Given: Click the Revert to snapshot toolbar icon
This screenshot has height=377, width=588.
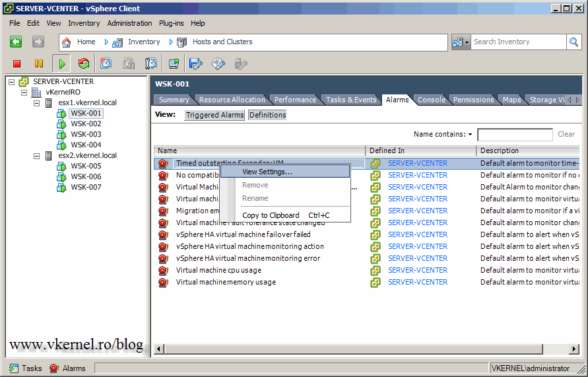Looking at the screenshot, I should (128, 63).
